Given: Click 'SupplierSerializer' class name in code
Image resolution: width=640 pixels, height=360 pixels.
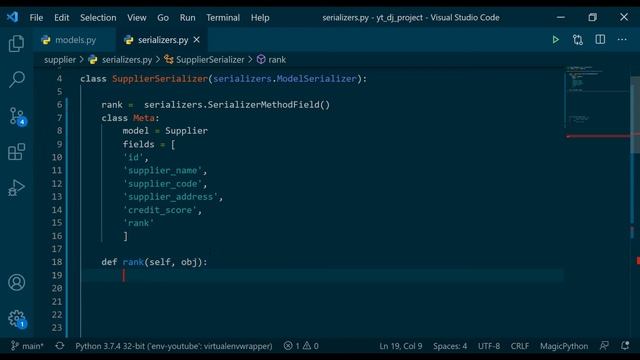Looking at the screenshot, I should point(160,79).
